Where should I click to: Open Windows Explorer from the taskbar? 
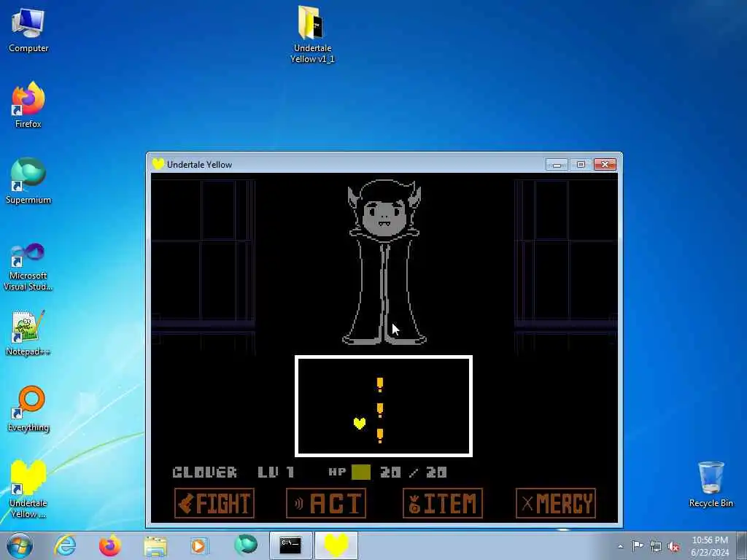tap(155, 545)
